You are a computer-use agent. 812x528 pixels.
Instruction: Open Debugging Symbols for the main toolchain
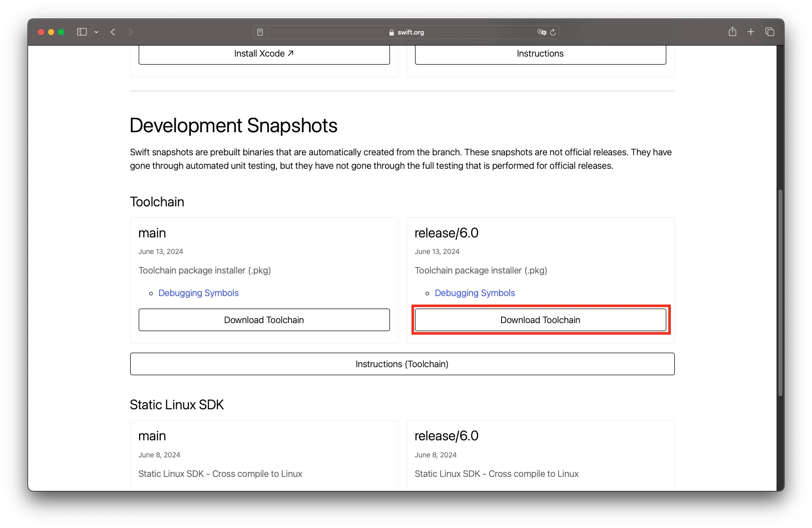(x=198, y=293)
